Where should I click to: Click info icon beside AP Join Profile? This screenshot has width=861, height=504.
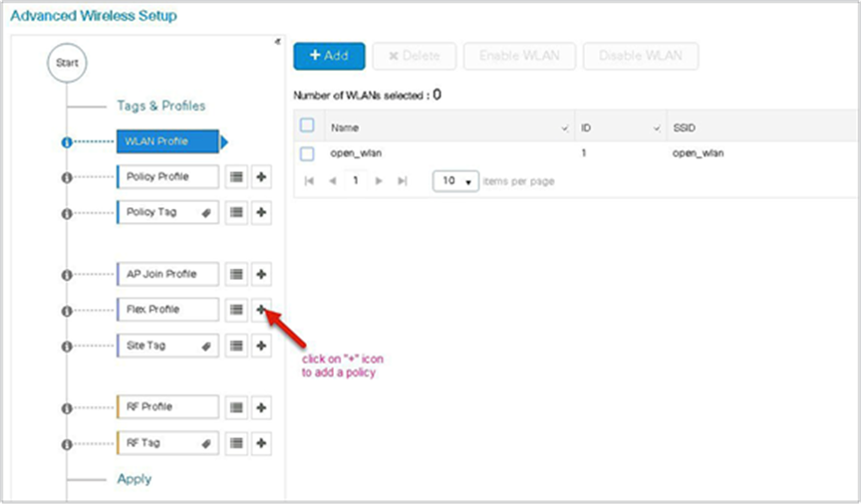pos(67,275)
